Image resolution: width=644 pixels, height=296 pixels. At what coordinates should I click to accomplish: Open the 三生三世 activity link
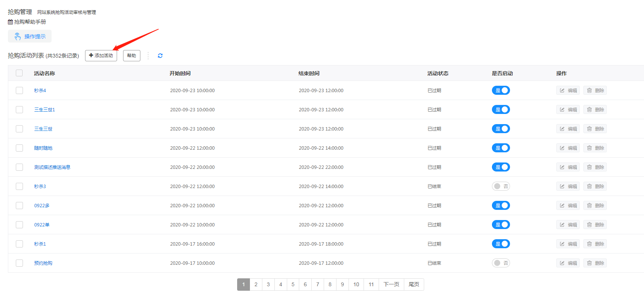43,129
